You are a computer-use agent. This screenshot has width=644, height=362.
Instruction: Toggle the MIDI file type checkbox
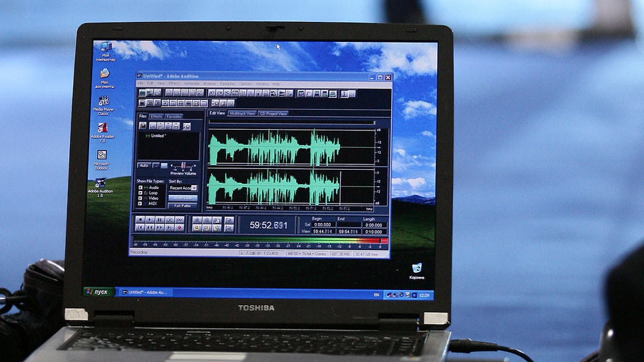pos(140,204)
